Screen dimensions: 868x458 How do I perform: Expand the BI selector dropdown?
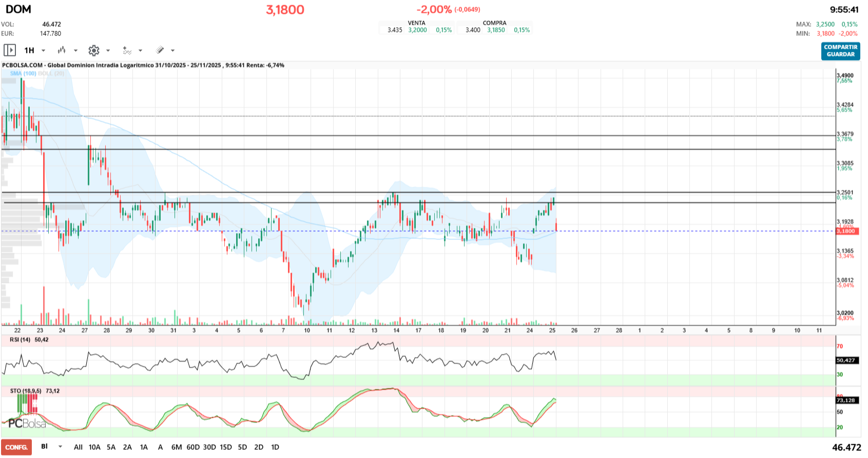(x=60, y=447)
